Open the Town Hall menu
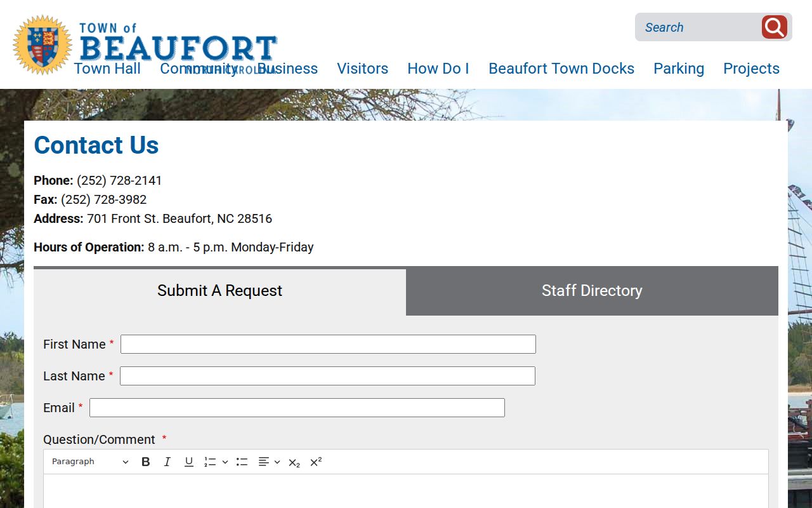 107,69
